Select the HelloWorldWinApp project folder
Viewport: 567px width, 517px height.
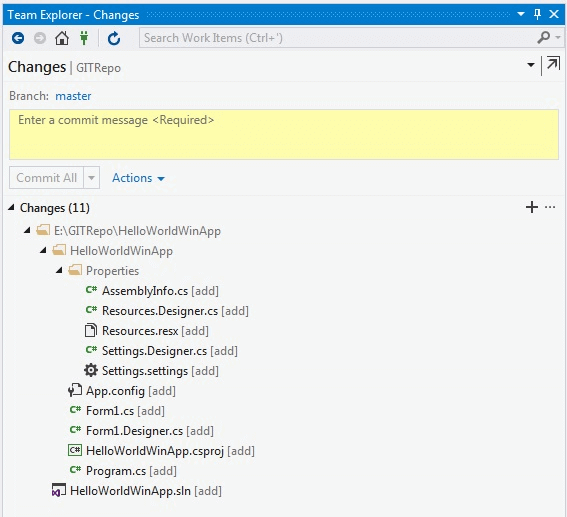click(121, 251)
